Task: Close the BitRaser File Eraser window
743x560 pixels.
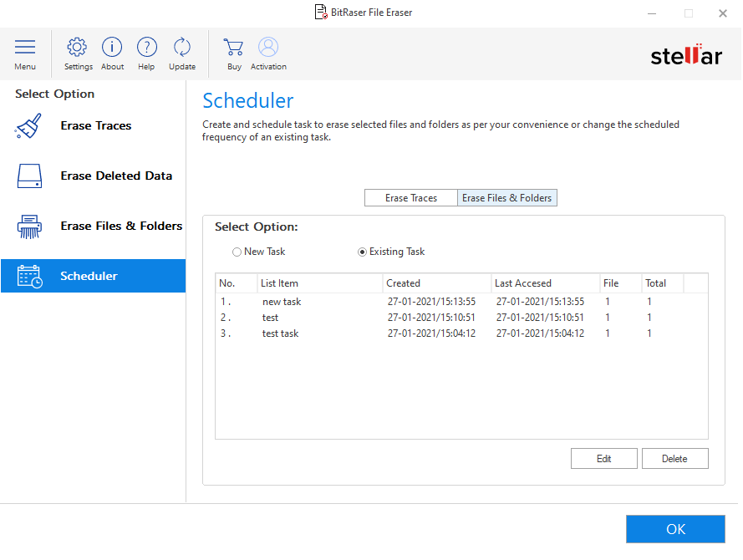Action: 723,13
